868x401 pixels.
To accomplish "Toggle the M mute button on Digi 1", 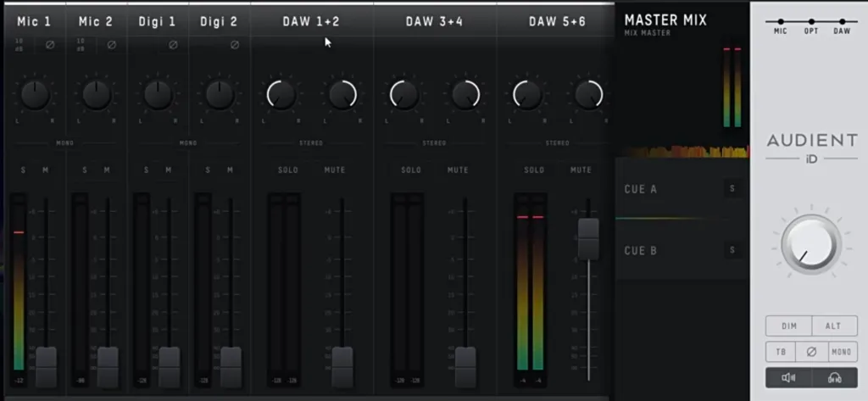I will (169, 170).
